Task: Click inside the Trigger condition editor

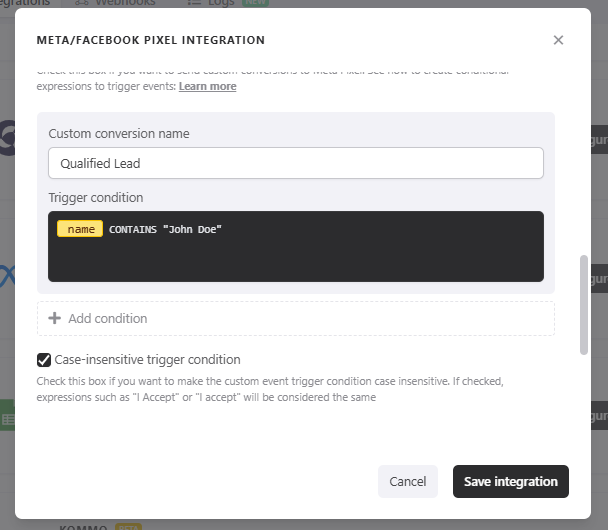Action: click(295, 258)
